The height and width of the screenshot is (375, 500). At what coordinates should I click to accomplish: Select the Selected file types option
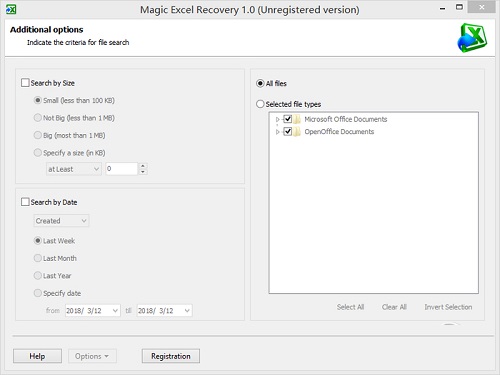pos(260,104)
